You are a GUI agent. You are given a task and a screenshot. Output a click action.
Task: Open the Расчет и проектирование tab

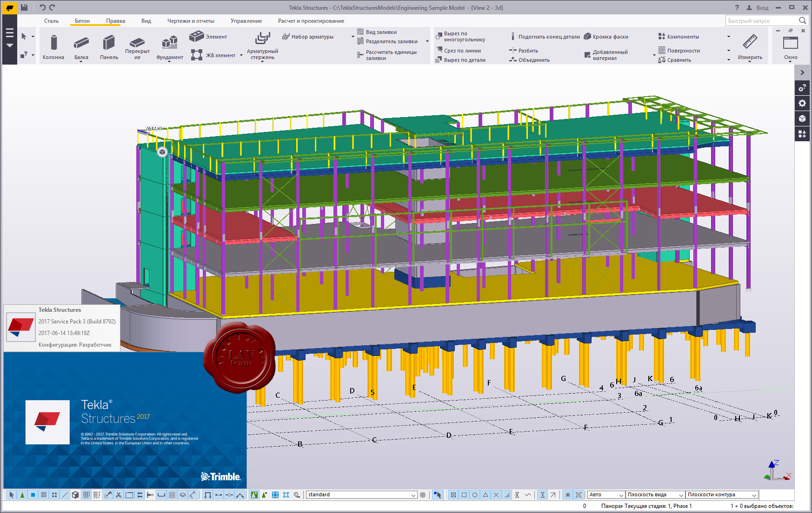coord(311,21)
